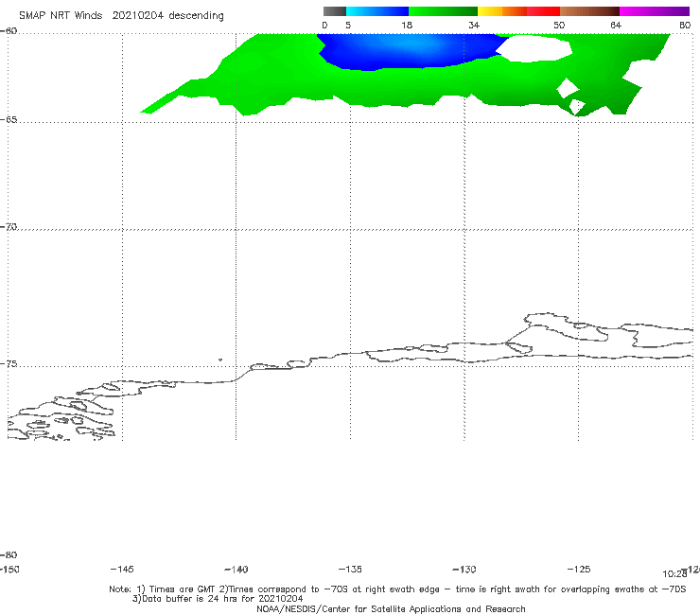Screen dimensions: 700x615
Task: Click the blue low-wind region in the swath
Action: pyautogui.click(x=409, y=51)
